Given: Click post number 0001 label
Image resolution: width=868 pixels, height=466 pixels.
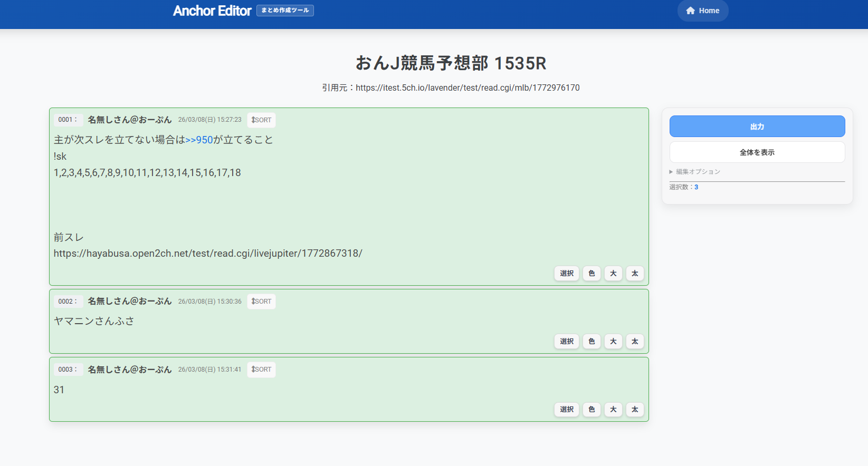Looking at the screenshot, I should (68, 120).
